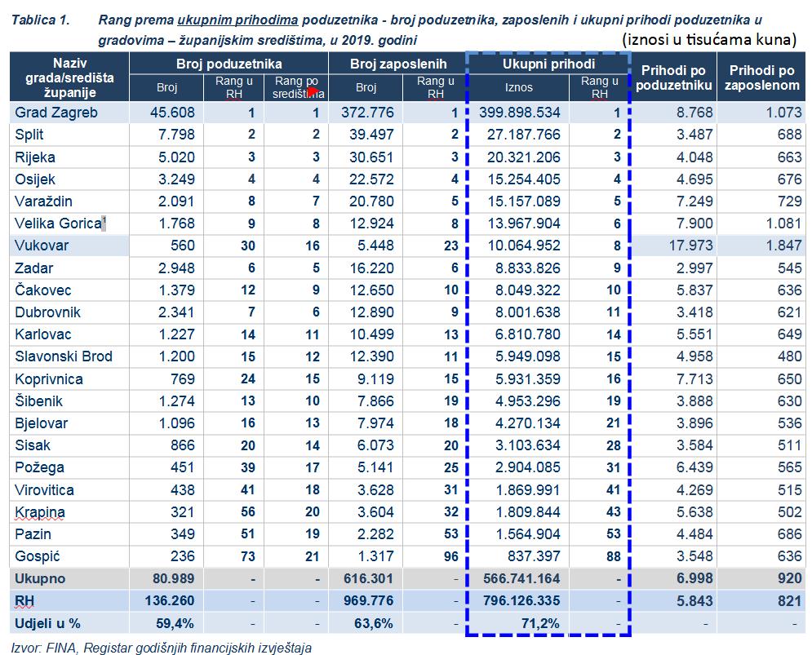
Task: Select the total entrepreneurs 80.989
Action: (174, 578)
